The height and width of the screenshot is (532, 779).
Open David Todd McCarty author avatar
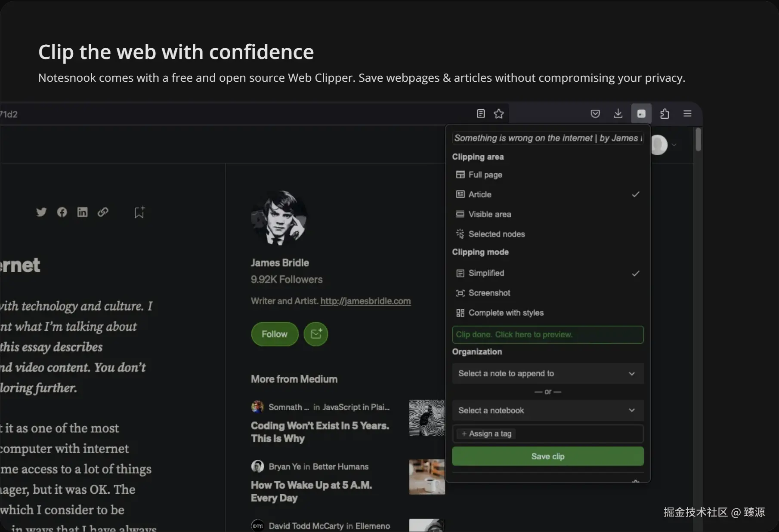[x=257, y=526]
